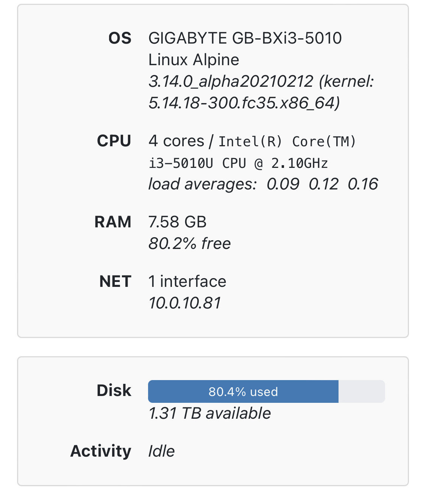Click the CPU label

coord(114,141)
